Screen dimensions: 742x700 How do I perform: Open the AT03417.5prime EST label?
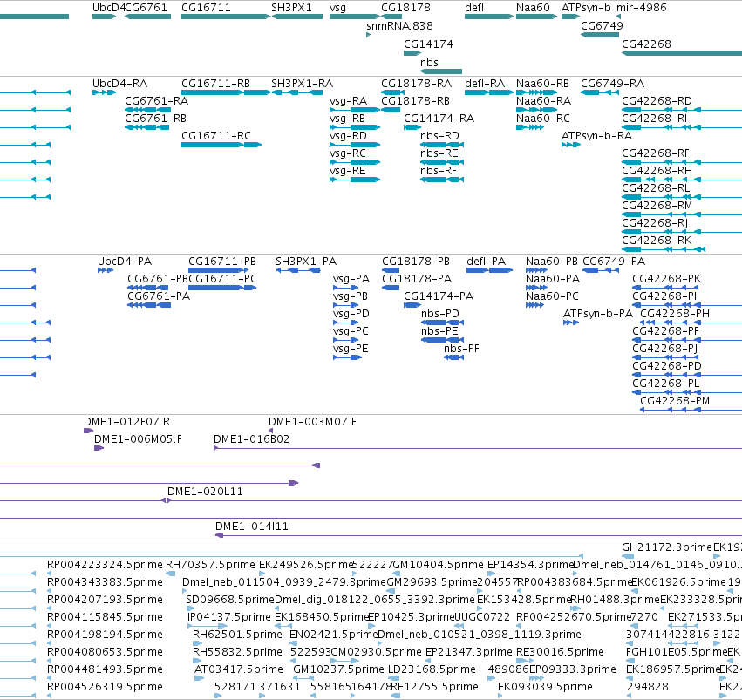point(239,669)
